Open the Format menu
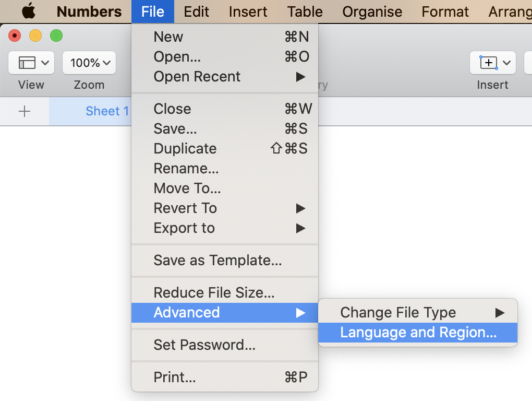 click(x=445, y=11)
